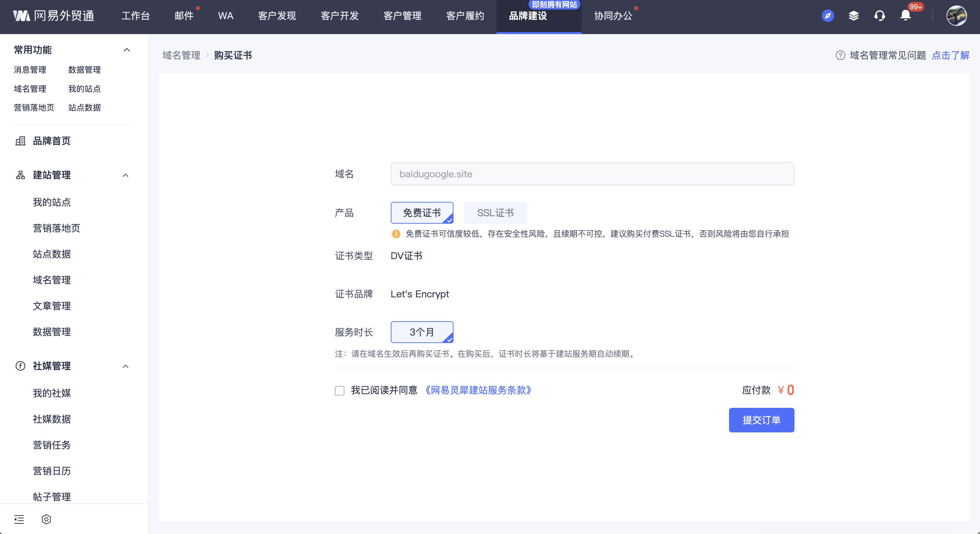The image size is (980, 534).
Task: Click the help question mark icon near 域名管理常见问题
Action: [840, 56]
